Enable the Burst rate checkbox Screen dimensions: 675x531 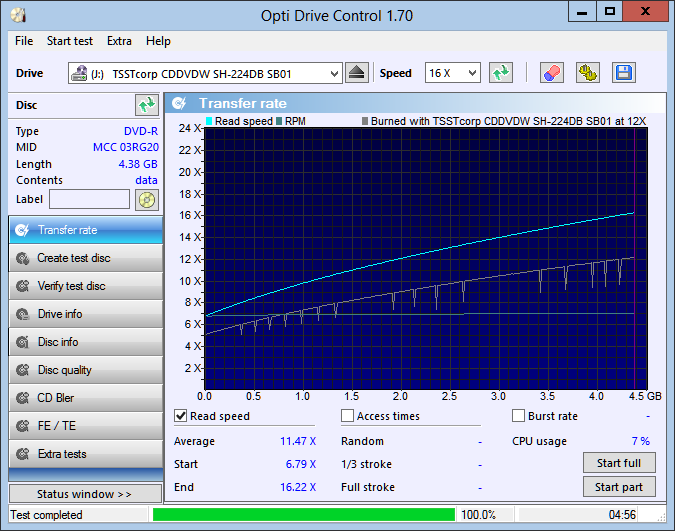click(x=518, y=416)
